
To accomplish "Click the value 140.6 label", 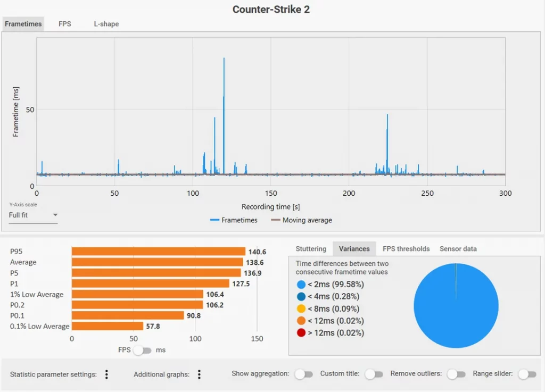I will click(257, 252).
